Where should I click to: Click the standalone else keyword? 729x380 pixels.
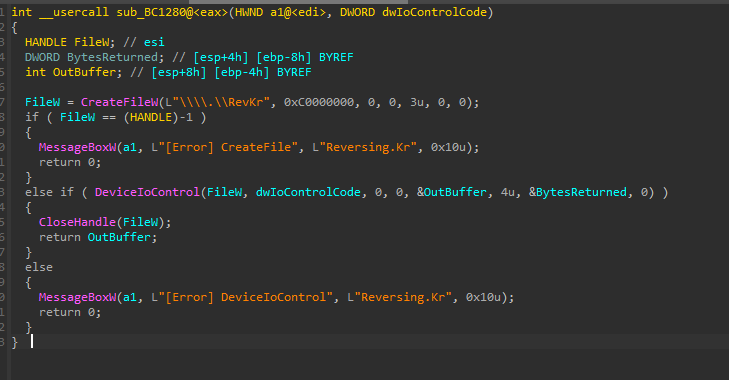(39, 267)
